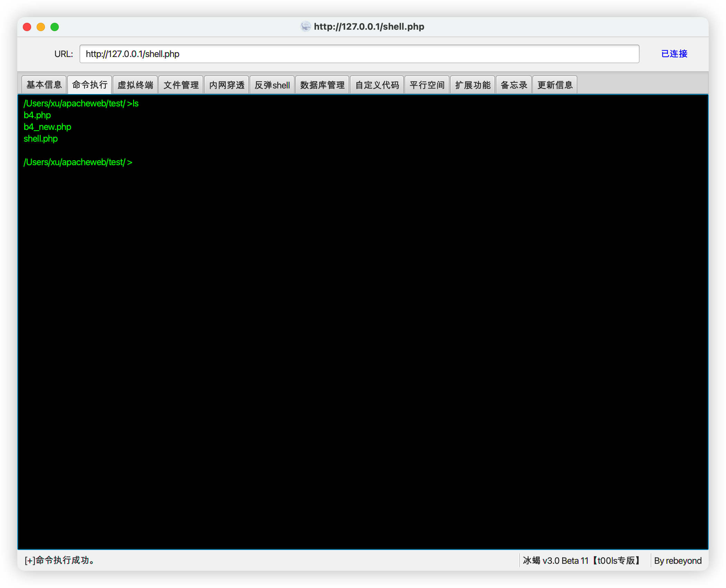The width and height of the screenshot is (726, 588).
Task: Switch to the 数据库管理 tab
Action: pyautogui.click(x=322, y=84)
